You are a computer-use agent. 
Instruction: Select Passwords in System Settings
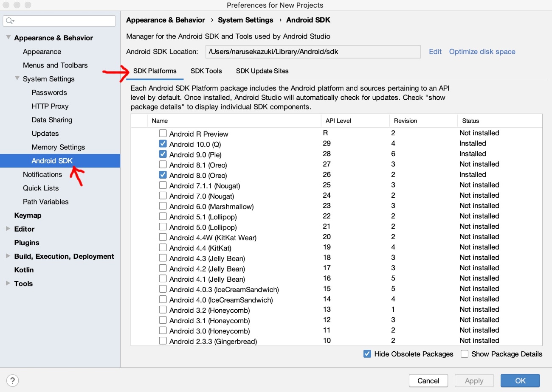(49, 92)
